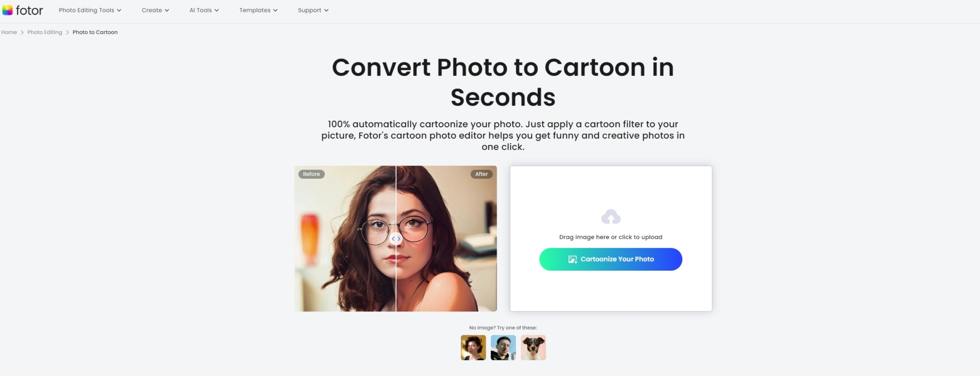
Task: Click the image icon inside Cartoonize button
Action: pos(572,259)
